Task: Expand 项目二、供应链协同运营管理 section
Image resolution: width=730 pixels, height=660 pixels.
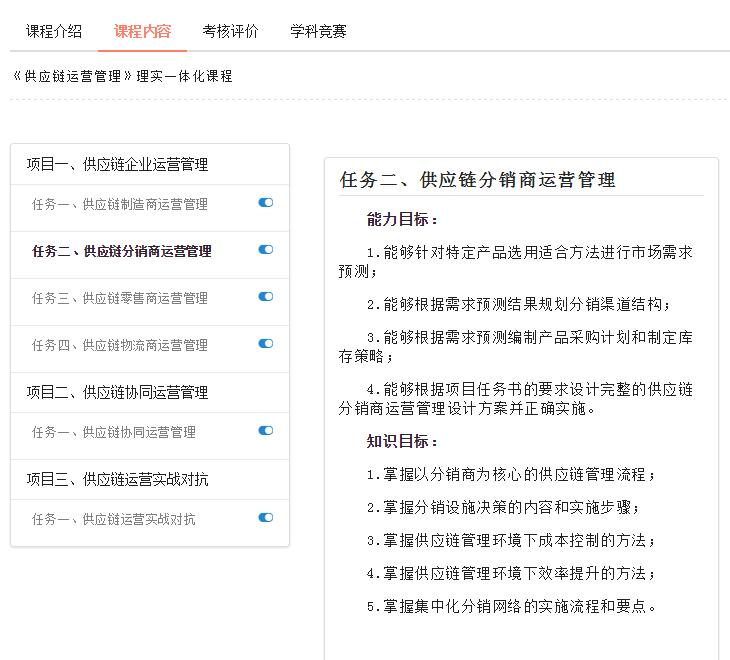Action: click(x=117, y=392)
